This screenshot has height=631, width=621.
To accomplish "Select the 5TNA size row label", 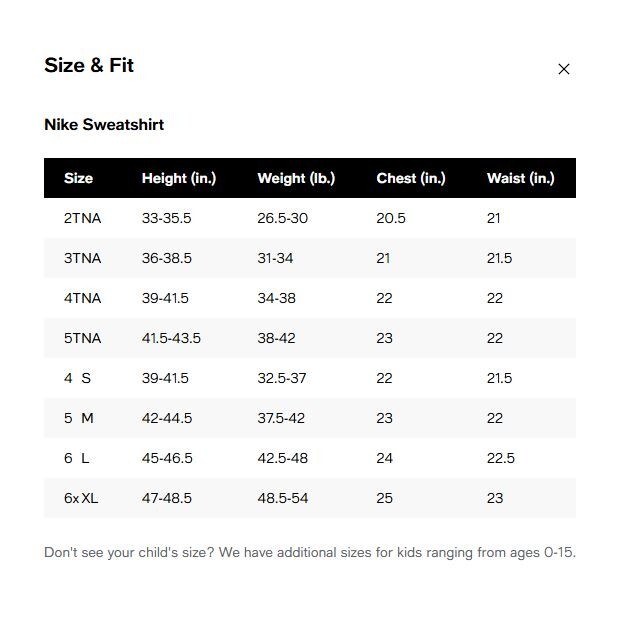I will pyautogui.click(x=83, y=338).
